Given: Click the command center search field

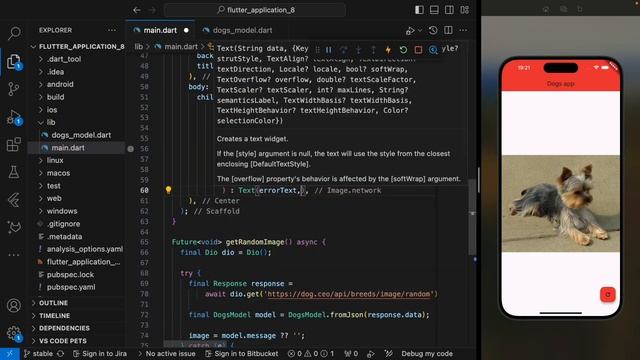Looking at the screenshot, I should [255, 10].
